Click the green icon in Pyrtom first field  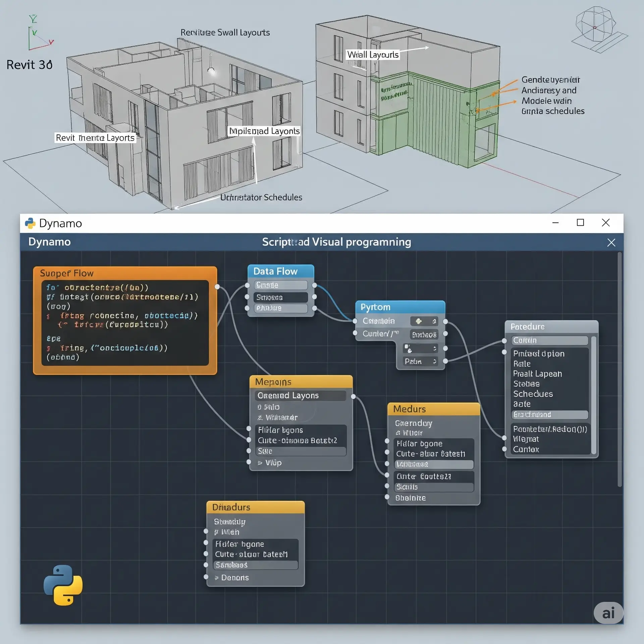pyautogui.click(x=419, y=321)
